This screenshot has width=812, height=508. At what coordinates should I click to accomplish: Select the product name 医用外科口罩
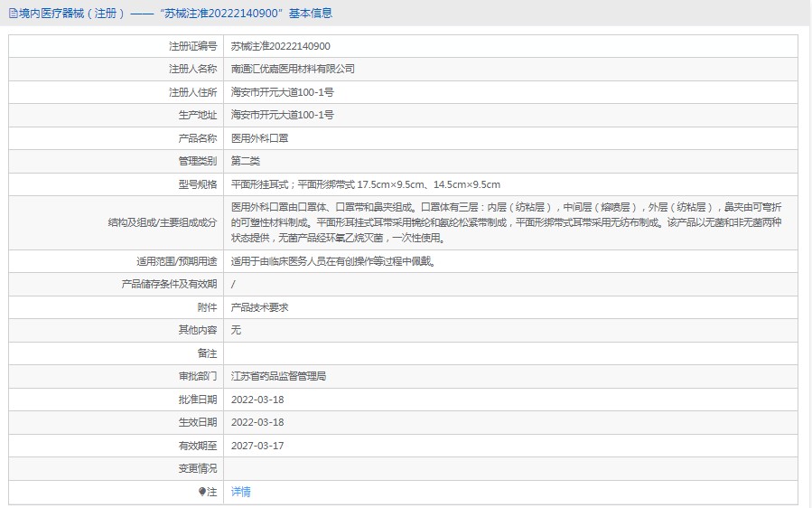[260, 138]
